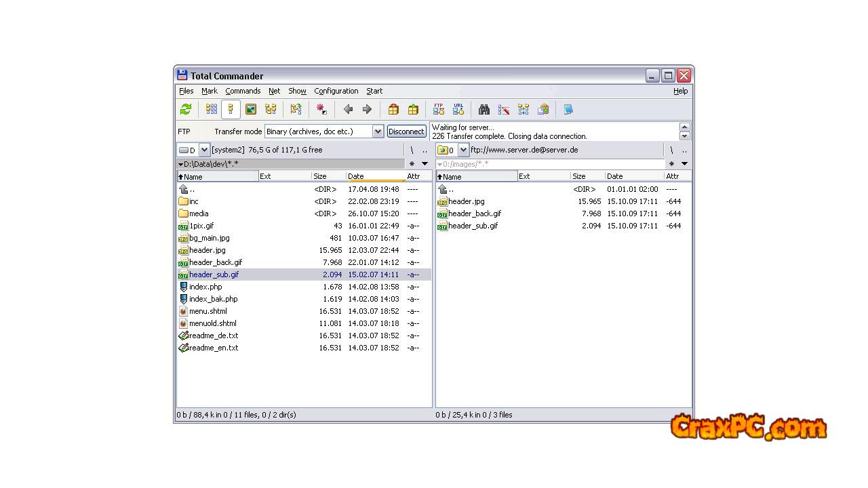This screenshot has height=488, width=868.
Task: Open Search with binoculars icon
Action: [x=484, y=109]
